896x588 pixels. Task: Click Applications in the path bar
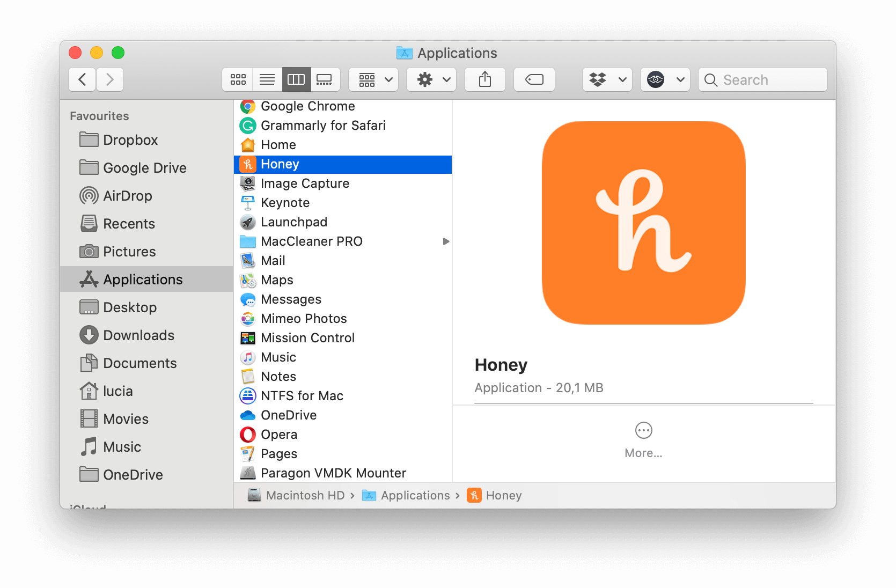coord(406,495)
